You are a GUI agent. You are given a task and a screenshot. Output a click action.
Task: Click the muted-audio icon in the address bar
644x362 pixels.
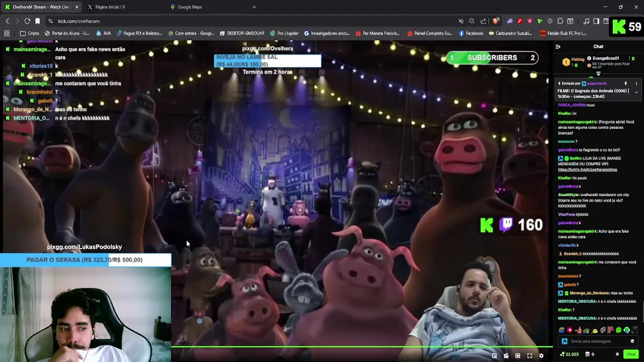[x=461, y=21]
